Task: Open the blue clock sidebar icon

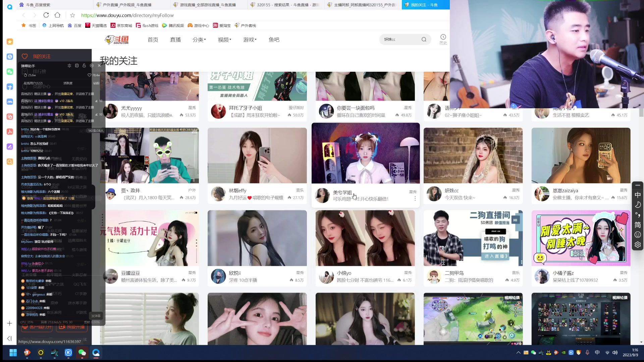Action: [x=10, y=57]
